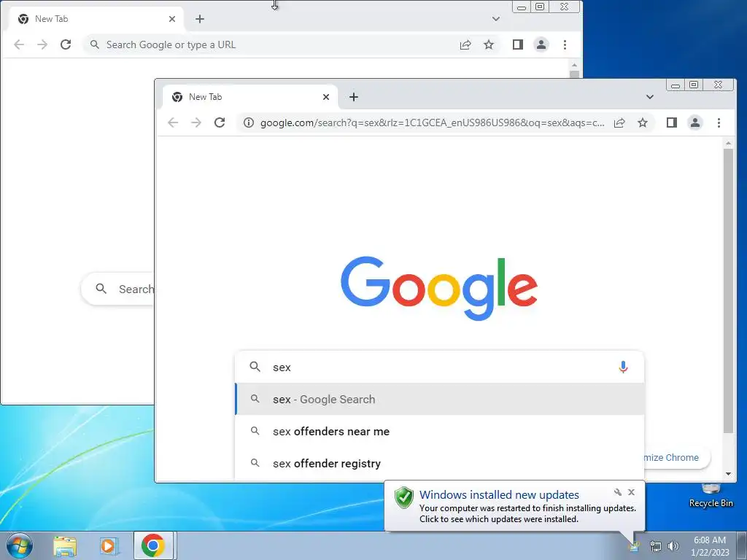
Task: Share this page in the front Chrome window
Action: pos(619,122)
